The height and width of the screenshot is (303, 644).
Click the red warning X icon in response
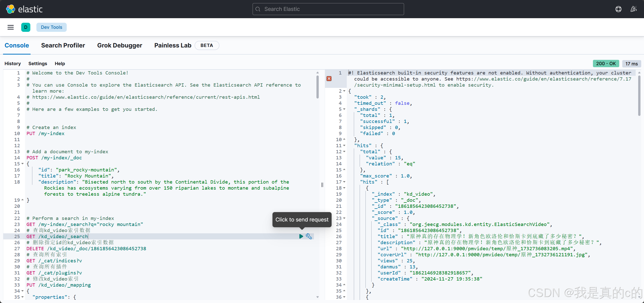pos(329,79)
